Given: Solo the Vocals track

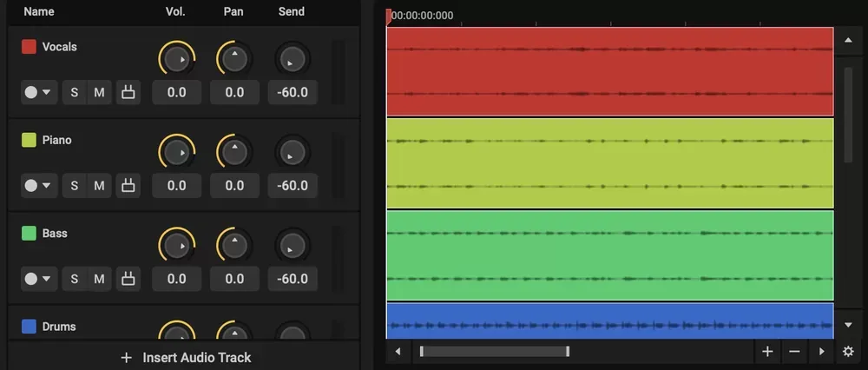Looking at the screenshot, I should coord(74,92).
